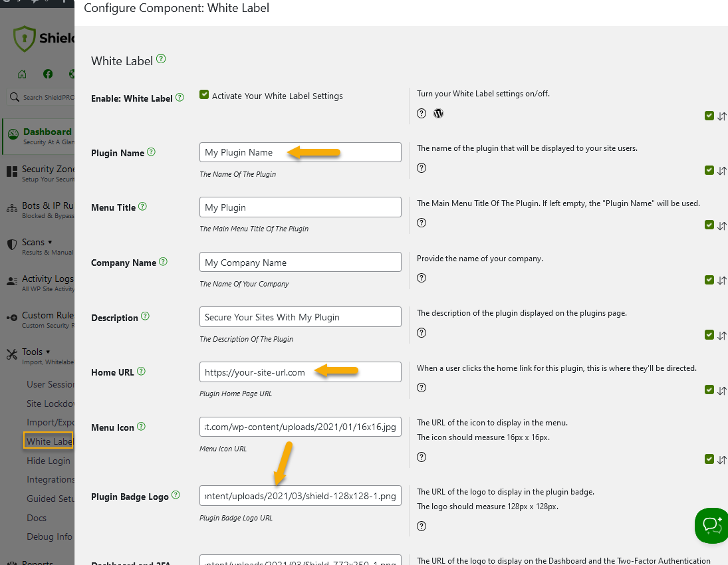Open Import/Export submenu item
The height and width of the screenshot is (565, 728).
point(50,422)
